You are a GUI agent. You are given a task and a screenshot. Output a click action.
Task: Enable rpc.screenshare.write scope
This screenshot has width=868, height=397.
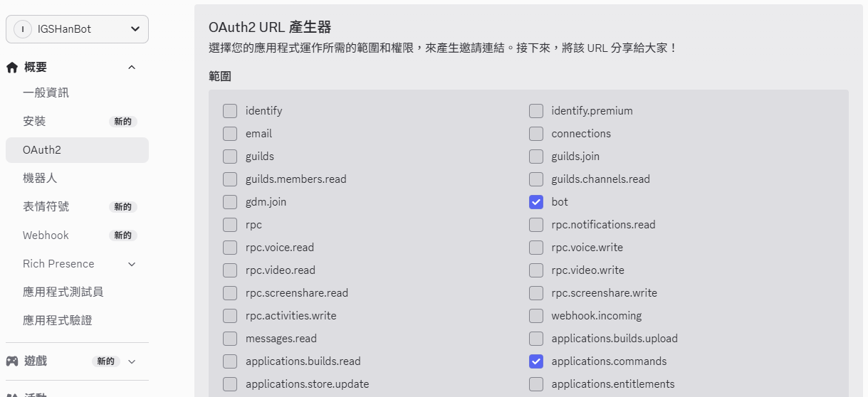pyautogui.click(x=536, y=293)
